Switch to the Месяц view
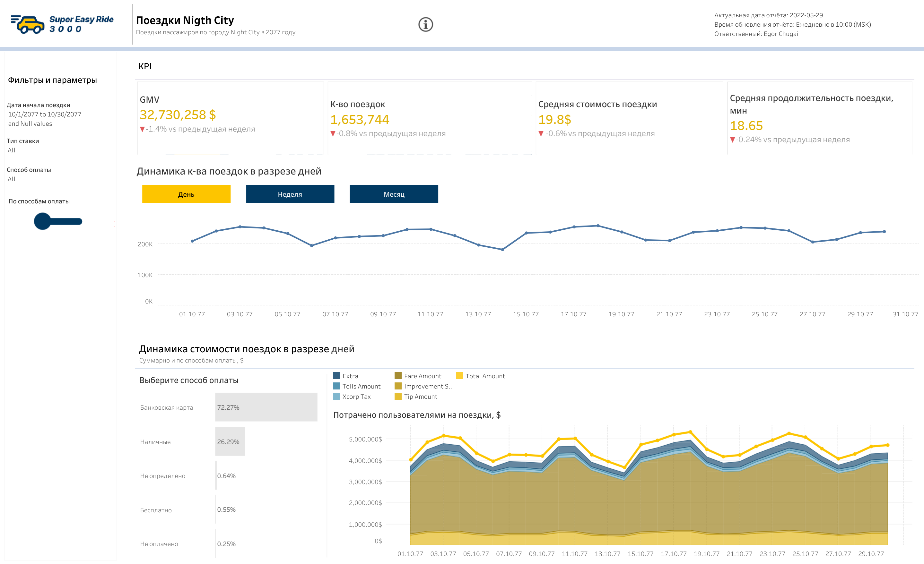Image resolution: width=924 pixels, height=564 pixels. click(394, 194)
